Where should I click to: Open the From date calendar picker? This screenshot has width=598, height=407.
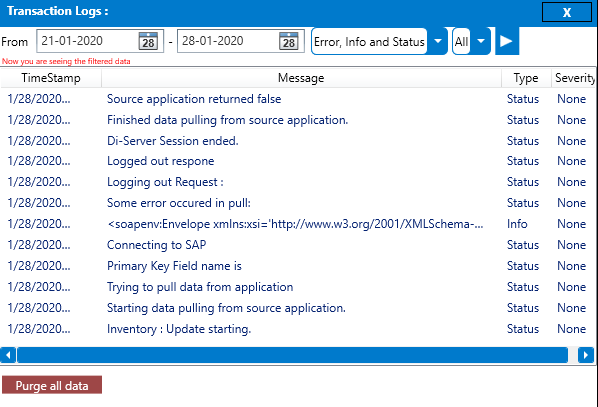tap(148, 41)
